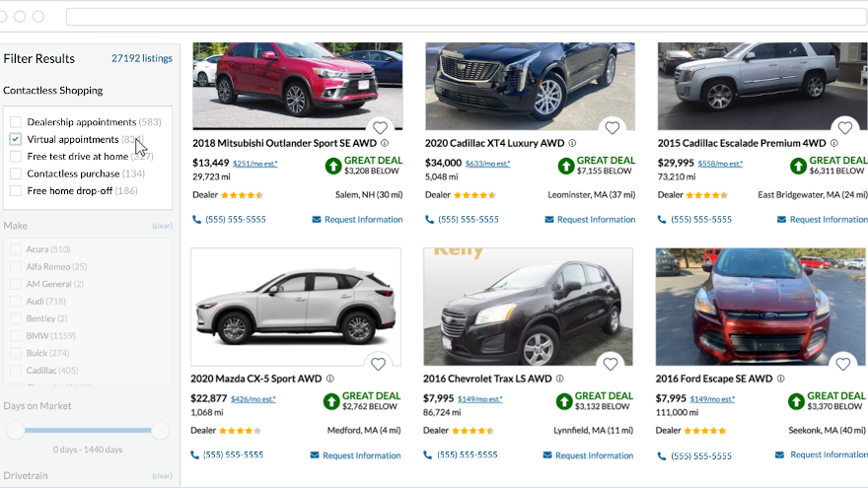Click right handle of Days on Market slider
Image resolution: width=868 pixels, height=488 pixels.
[160, 430]
